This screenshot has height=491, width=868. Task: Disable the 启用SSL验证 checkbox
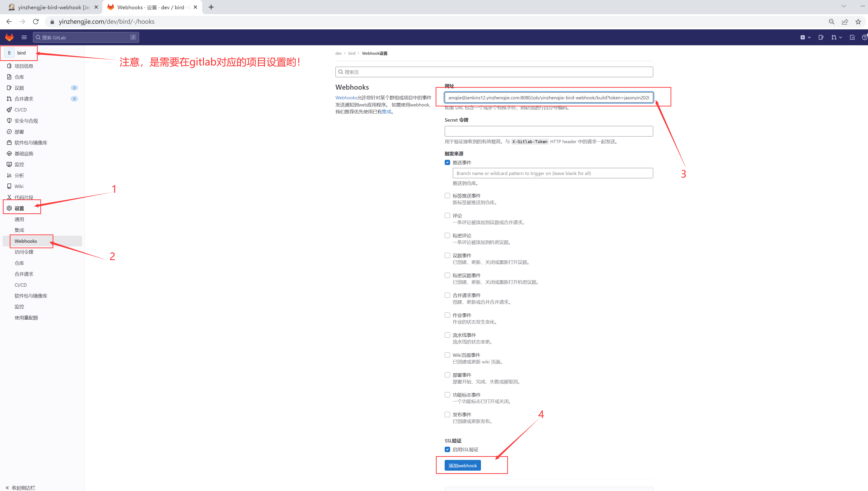[x=447, y=449]
